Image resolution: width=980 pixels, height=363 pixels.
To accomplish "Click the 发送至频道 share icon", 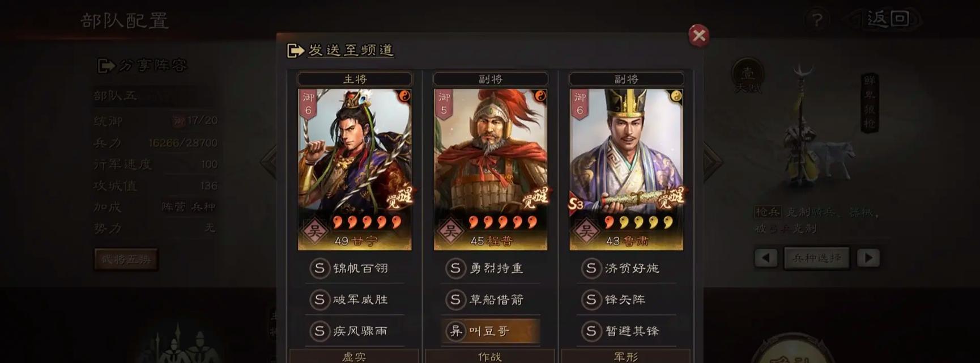I will pyautogui.click(x=296, y=50).
